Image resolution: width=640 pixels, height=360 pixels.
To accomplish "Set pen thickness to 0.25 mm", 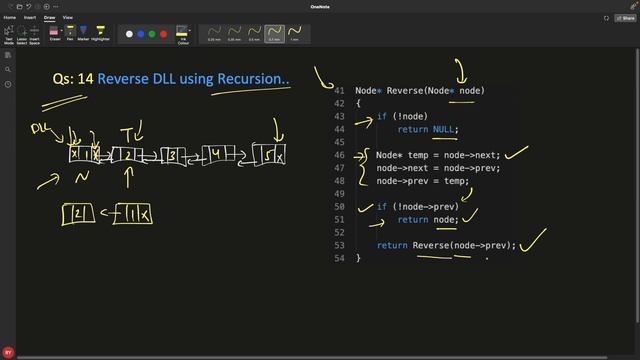I will tap(214, 33).
